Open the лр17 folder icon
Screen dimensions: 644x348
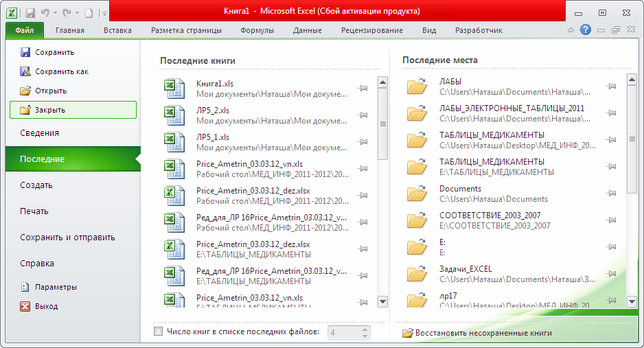tap(417, 299)
